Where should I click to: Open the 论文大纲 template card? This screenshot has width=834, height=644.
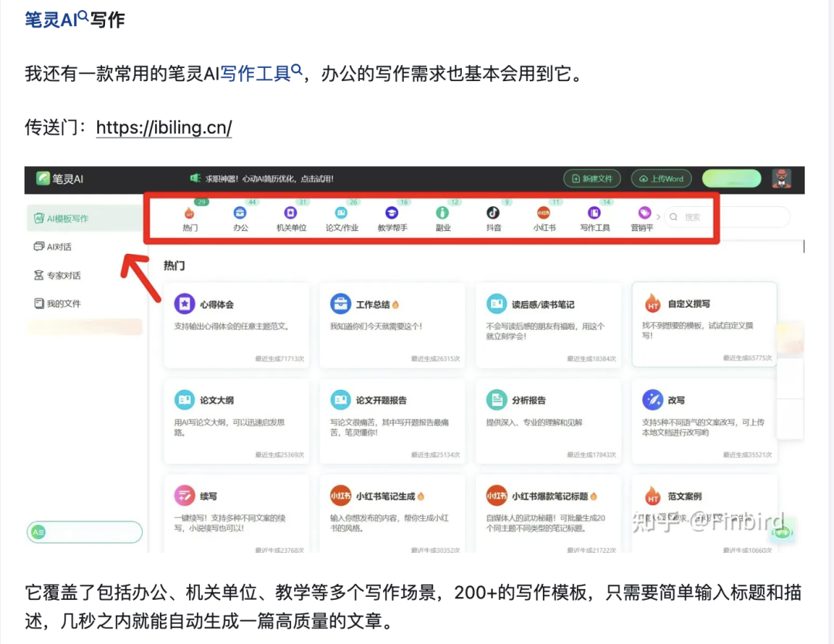pyautogui.click(x=236, y=421)
